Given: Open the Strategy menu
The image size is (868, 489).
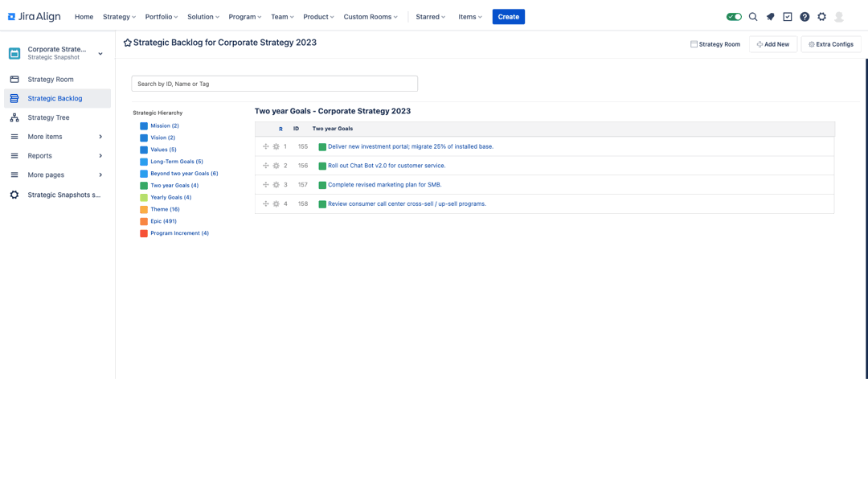Looking at the screenshot, I should pyautogui.click(x=118, y=16).
